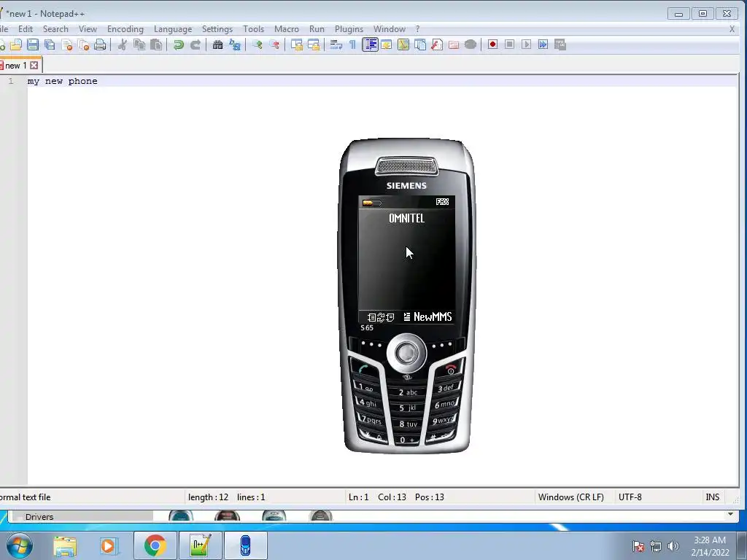The width and height of the screenshot is (747, 560).
Task: Open the Settings menu
Action: 217,29
